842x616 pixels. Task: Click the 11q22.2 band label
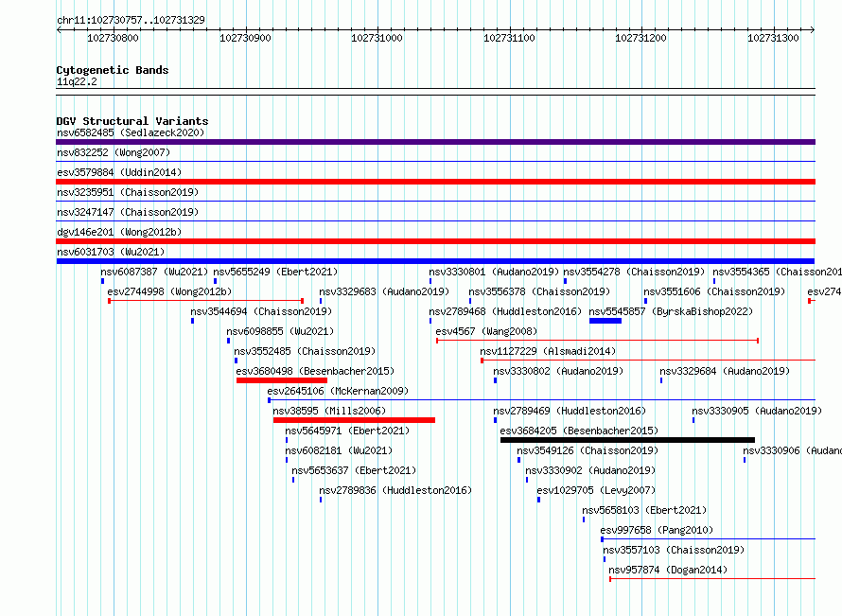coord(77,81)
